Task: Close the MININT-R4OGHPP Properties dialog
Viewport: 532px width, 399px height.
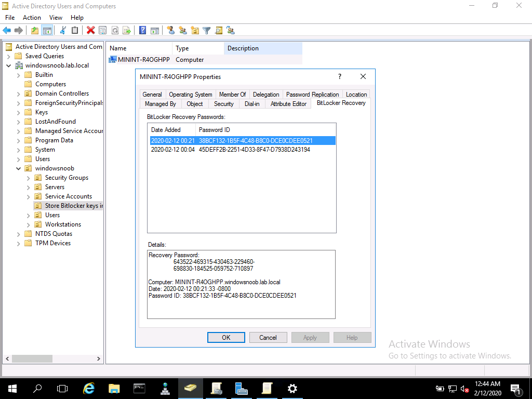Action: coord(363,77)
